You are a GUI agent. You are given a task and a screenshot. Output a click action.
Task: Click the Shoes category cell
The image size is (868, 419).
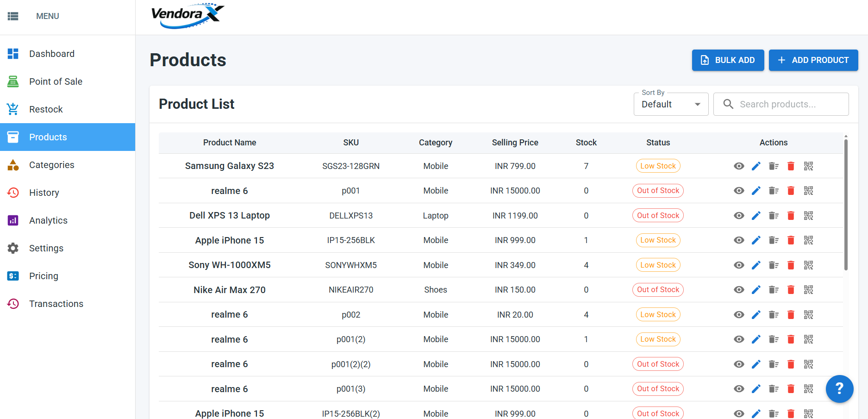point(436,290)
